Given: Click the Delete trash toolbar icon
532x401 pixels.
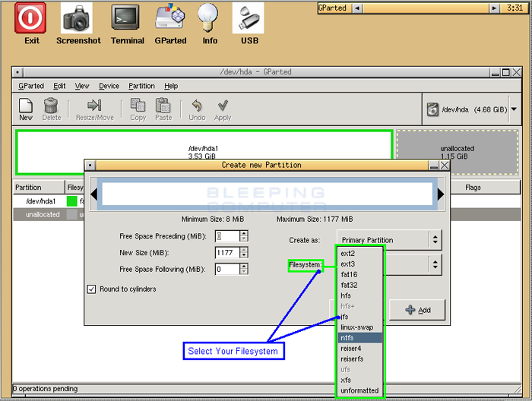Looking at the screenshot, I should pos(51,106).
